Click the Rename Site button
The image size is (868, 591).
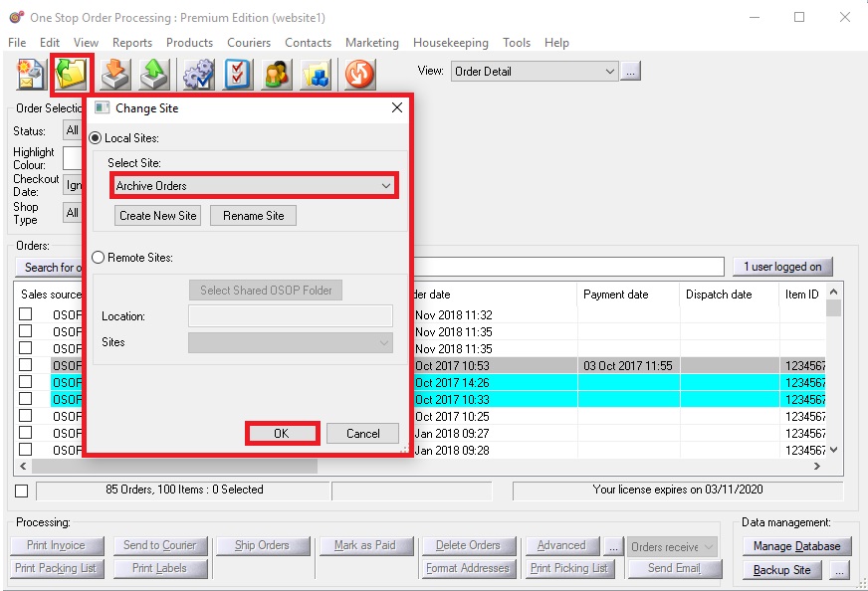pyautogui.click(x=254, y=216)
